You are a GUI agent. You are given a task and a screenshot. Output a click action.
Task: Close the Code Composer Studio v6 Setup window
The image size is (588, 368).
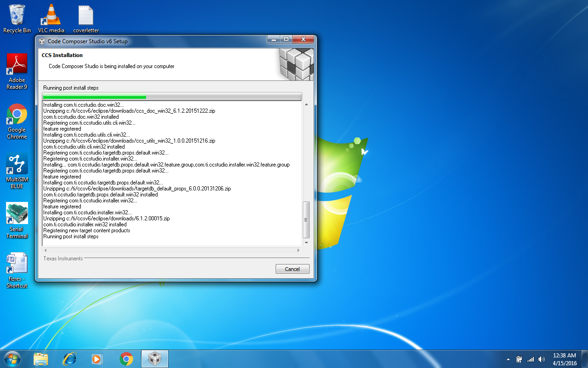[x=303, y=40]
